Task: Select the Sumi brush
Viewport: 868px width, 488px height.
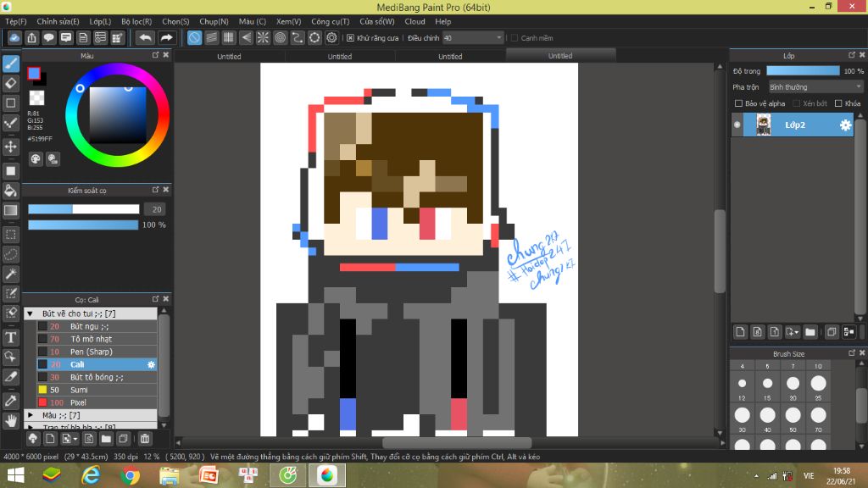Action: point(97,390)
